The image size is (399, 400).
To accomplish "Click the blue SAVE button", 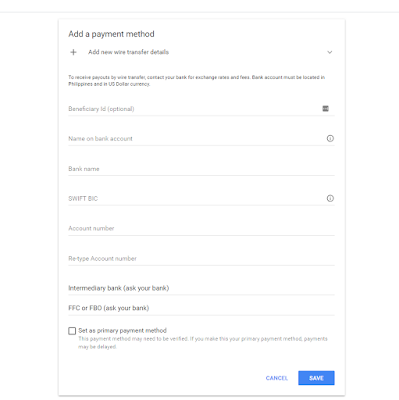I will [x=316, y=378].
